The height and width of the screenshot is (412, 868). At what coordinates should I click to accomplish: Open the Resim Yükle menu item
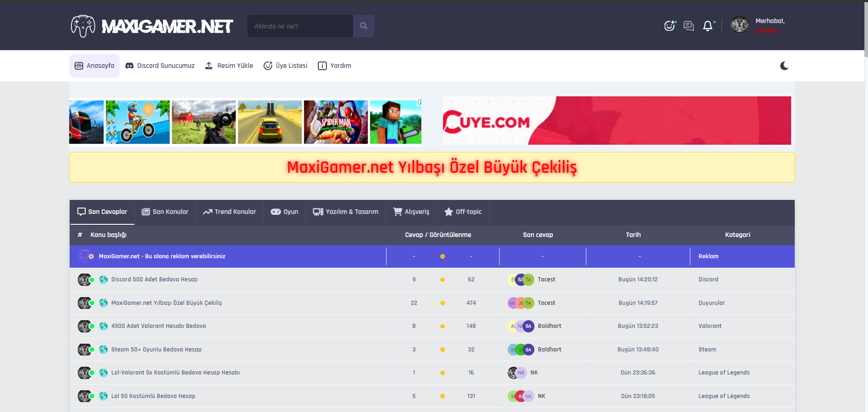tap(229, 66)
